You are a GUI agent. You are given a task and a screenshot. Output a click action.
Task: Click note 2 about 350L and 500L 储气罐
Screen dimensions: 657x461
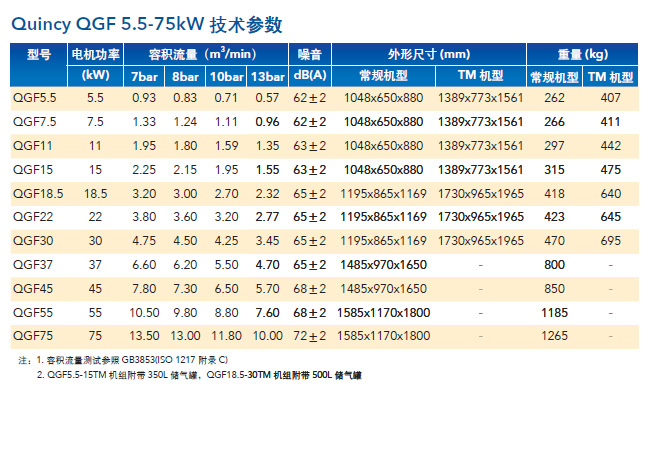point(199,375)
